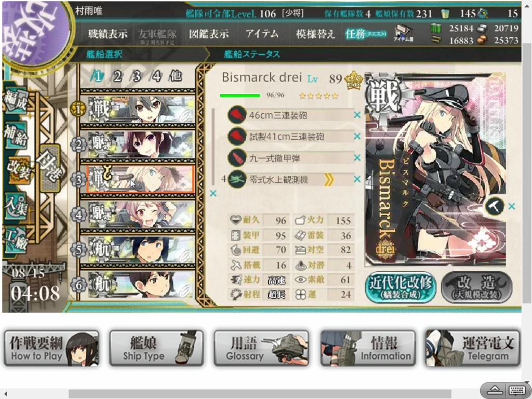Remove 九一式徹甲弾 with its X
The width and height of the screenshot is (532, 399).
(357, 158)
